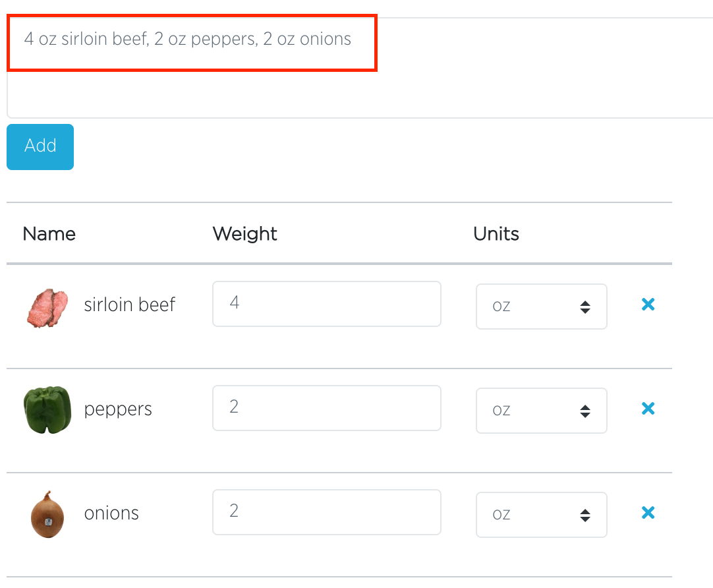Click the onion image
This screenshot has width=713, height=588.
click(x=47, y=514)
